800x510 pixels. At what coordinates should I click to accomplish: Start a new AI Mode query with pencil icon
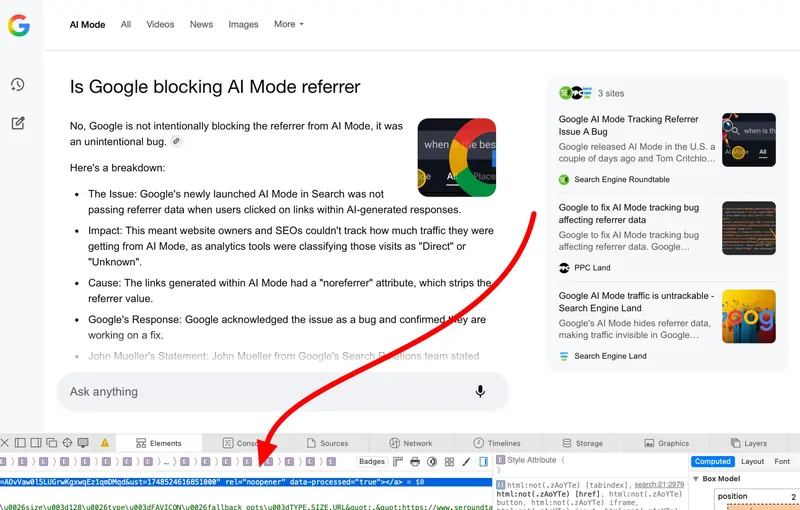(18, 123)
